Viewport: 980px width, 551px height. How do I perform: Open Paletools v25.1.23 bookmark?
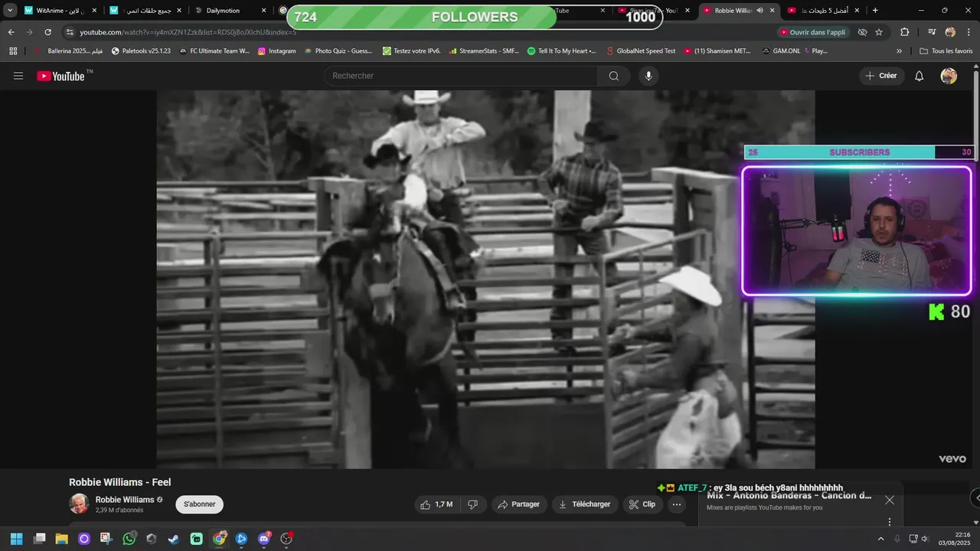point(141,51)
